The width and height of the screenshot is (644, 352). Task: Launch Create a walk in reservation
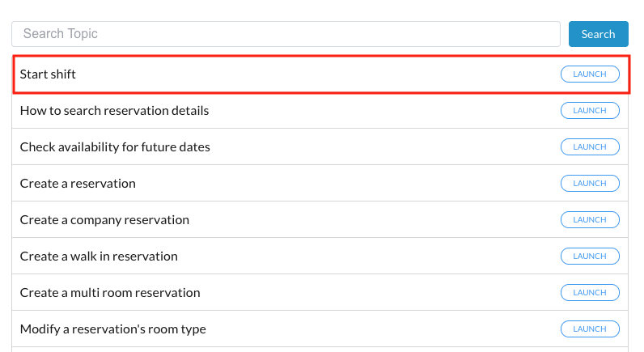click(590, 257)
